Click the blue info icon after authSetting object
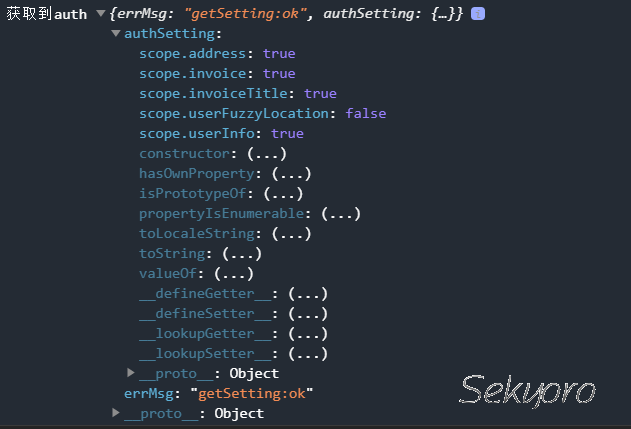Image resolution: width=631 pixels, height=429 pixels. pos(478,14)
